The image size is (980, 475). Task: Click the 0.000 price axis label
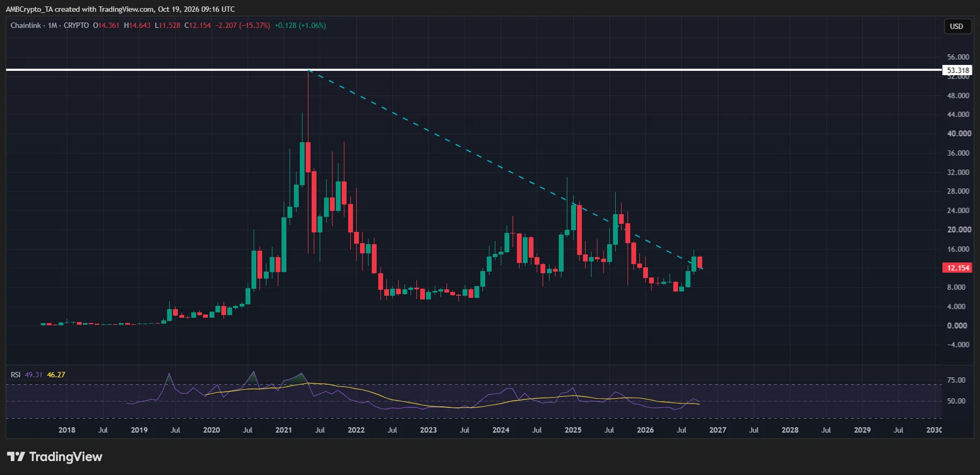[x=957, y=325]
